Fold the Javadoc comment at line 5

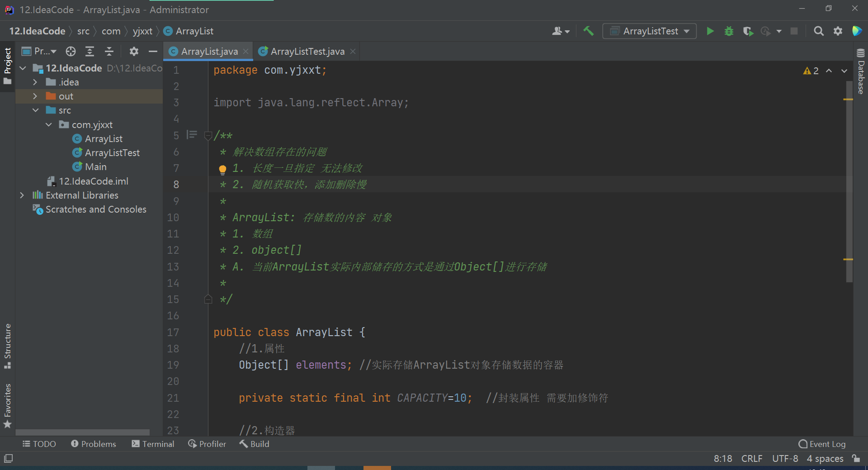pos(208,135)
